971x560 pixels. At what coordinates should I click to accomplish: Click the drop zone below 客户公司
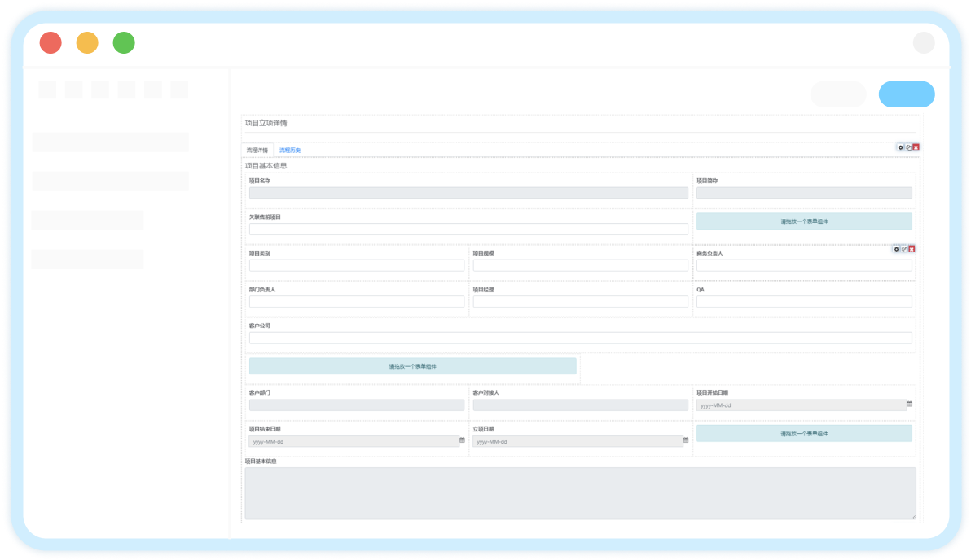click(412, 366)
